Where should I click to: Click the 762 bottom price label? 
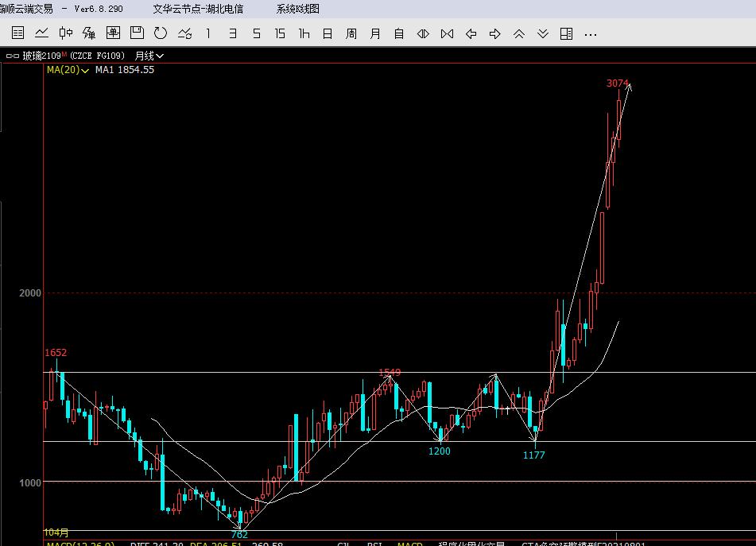point(239,534)
